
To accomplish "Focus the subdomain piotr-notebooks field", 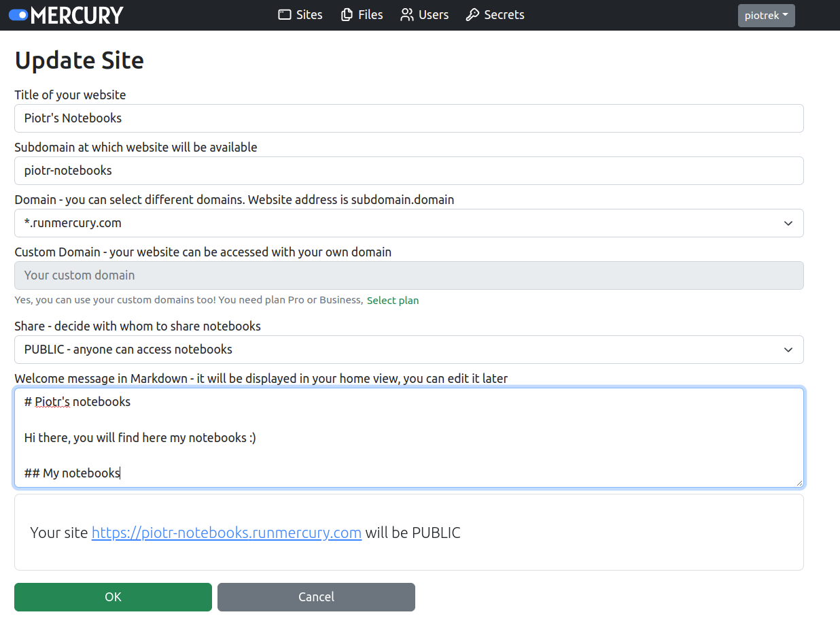I will point(408,171).
